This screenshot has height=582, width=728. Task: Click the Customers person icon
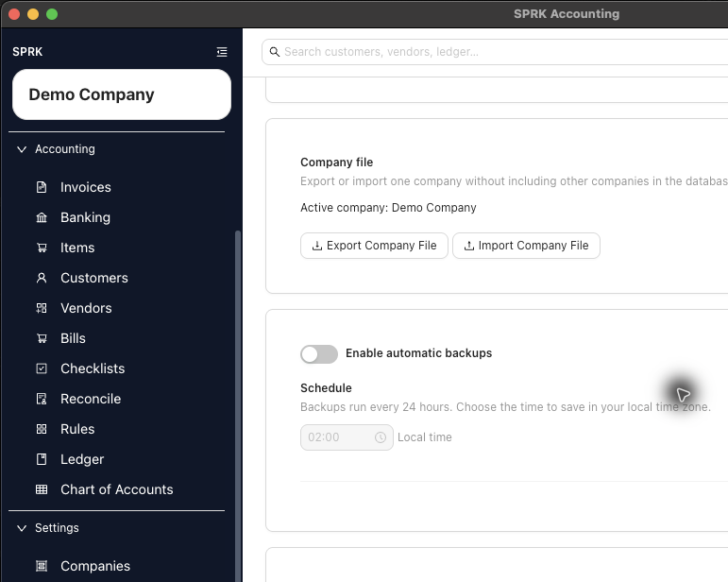(42, 278)
